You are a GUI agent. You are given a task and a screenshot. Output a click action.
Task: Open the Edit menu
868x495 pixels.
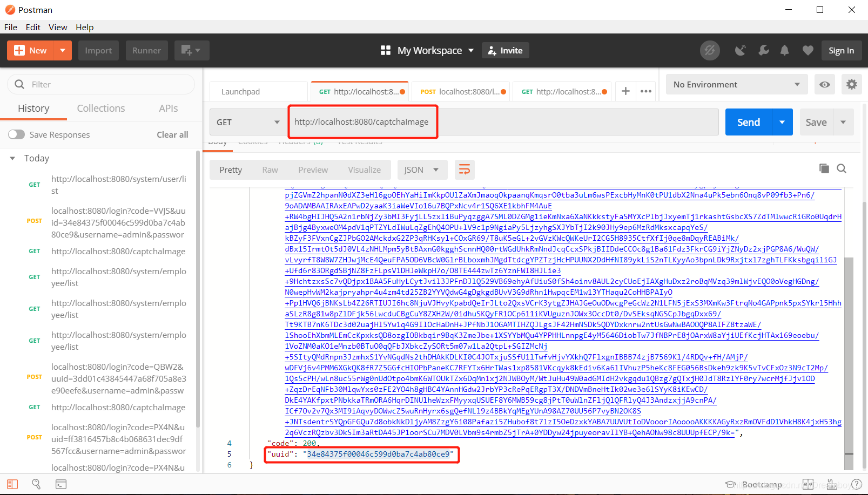[33, 27]
